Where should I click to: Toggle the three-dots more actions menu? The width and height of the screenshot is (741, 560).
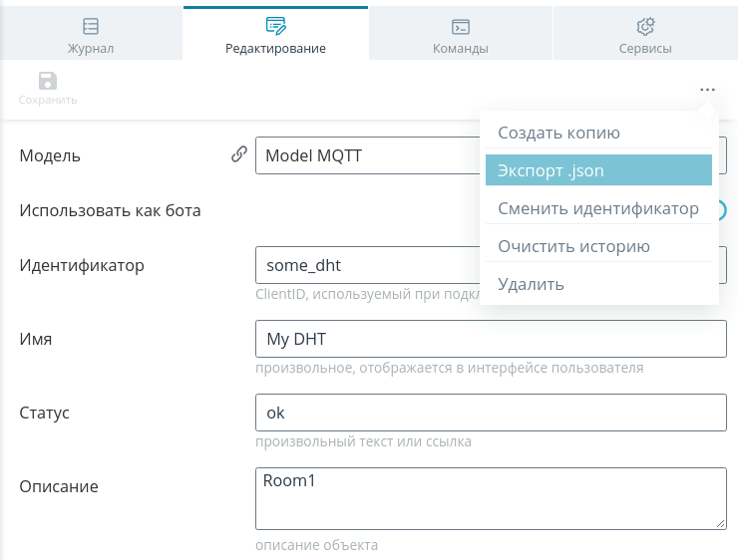click(707, 90)
